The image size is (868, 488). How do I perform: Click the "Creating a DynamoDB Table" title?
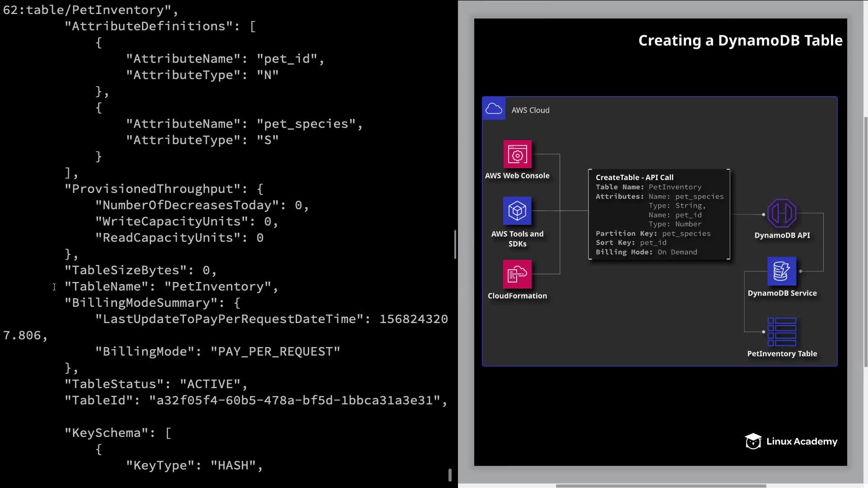click(x=740, y=41)
